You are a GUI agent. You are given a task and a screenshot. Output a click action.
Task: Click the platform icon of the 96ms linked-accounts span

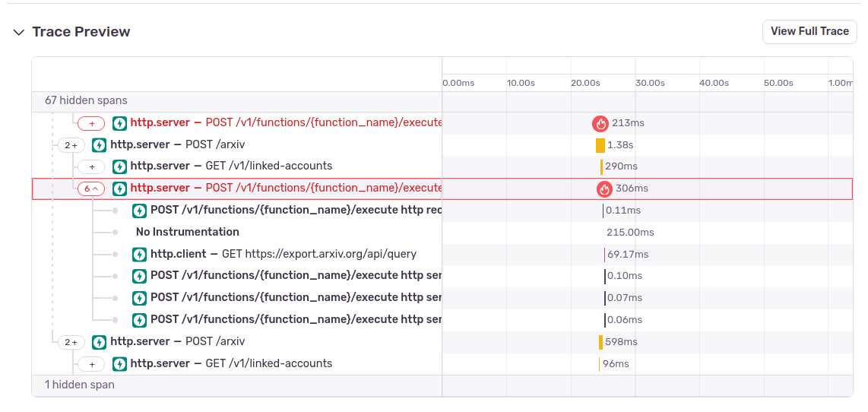119,364
